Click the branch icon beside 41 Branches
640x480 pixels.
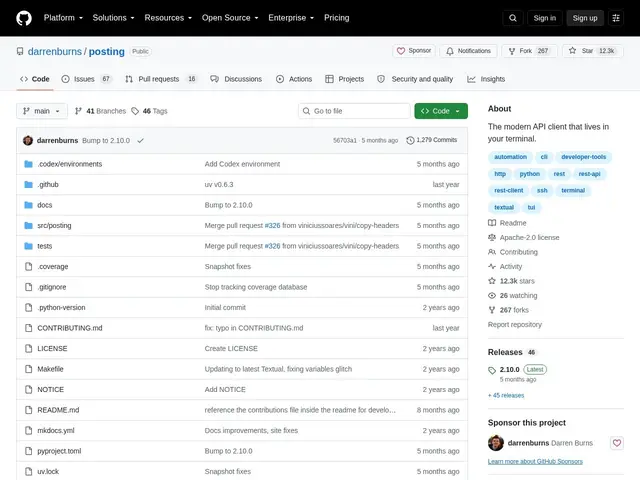(78, 111)
